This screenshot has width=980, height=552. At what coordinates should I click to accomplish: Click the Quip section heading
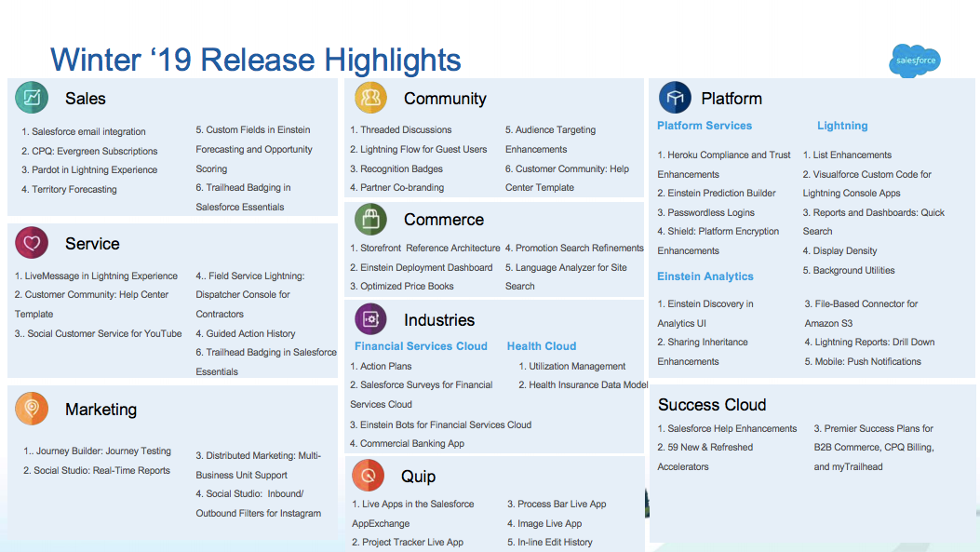418,477
